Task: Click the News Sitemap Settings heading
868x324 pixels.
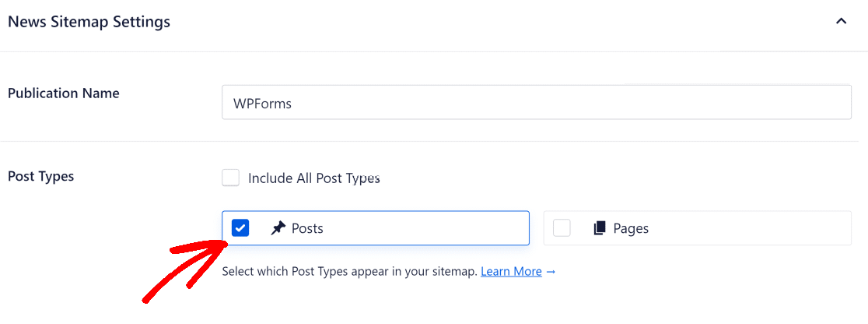Action: point(89,22)
